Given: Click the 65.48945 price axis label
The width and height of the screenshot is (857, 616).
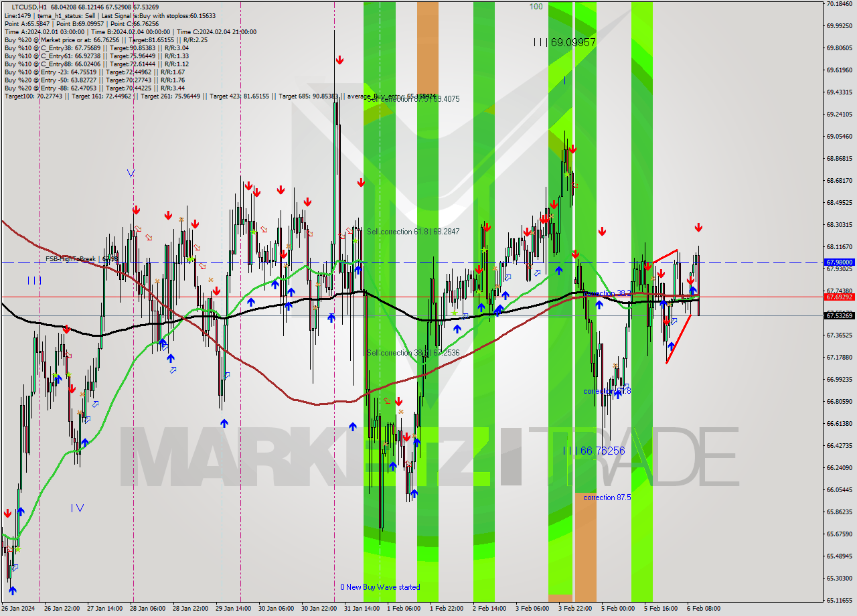Looking at the screenshot, I should (839, 556).
